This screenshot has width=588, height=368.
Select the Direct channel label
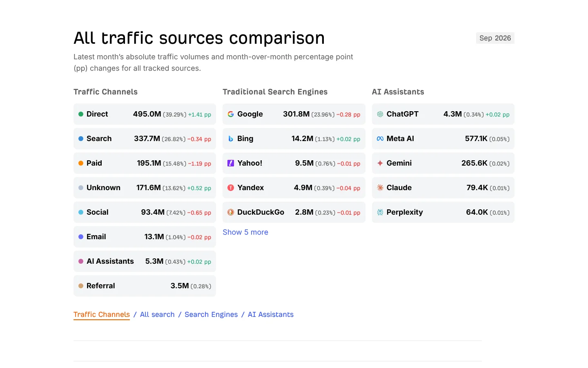pyautogui.click(x=97, y=114)
